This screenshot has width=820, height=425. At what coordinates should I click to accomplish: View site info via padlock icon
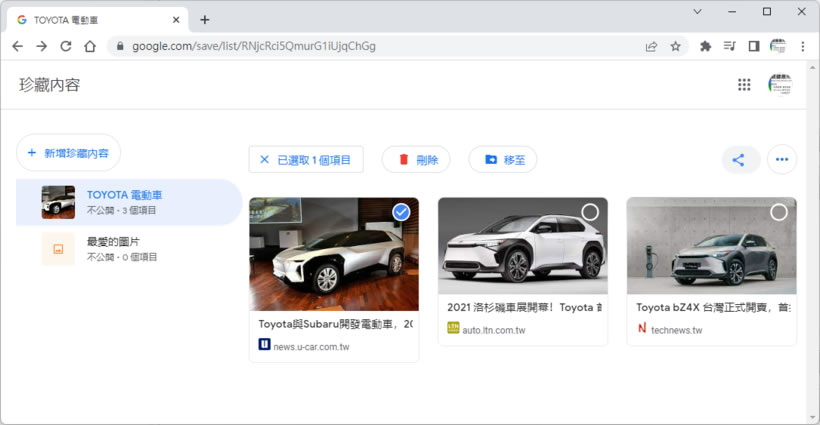click(120, 46)
